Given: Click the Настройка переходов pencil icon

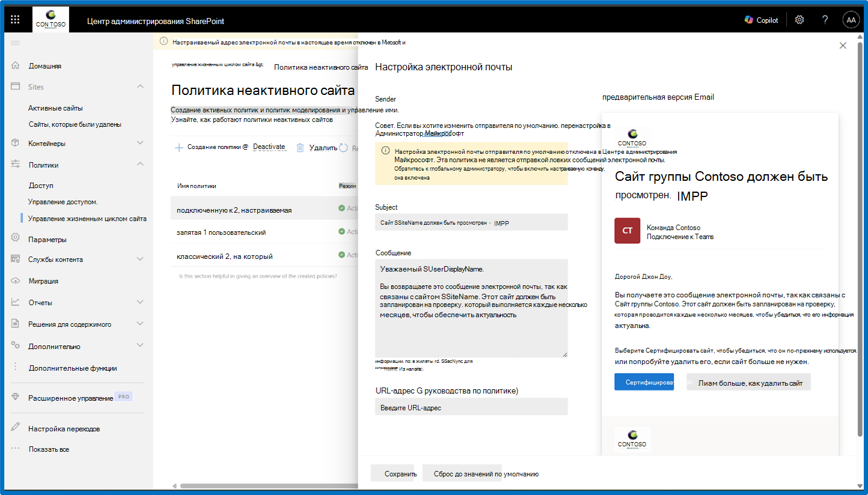Looking at the screenshot, I should [16, 428].
